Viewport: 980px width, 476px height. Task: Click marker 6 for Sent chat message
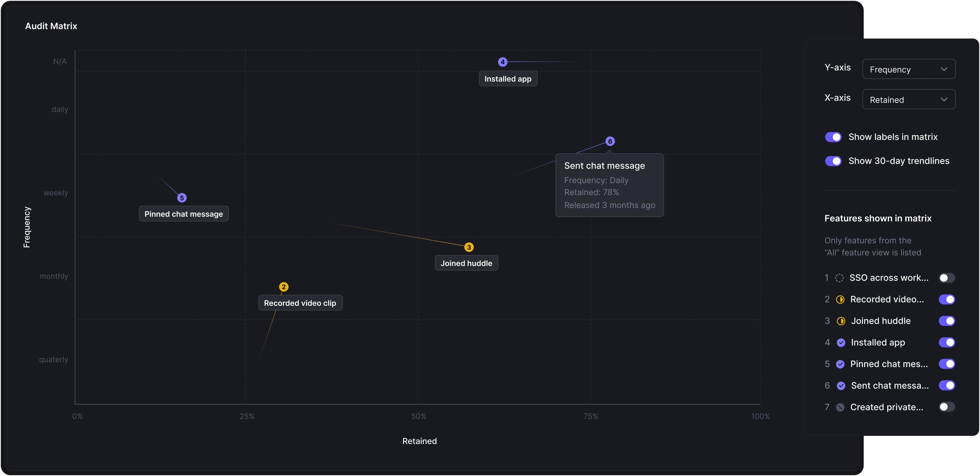(x=610, y=141)
